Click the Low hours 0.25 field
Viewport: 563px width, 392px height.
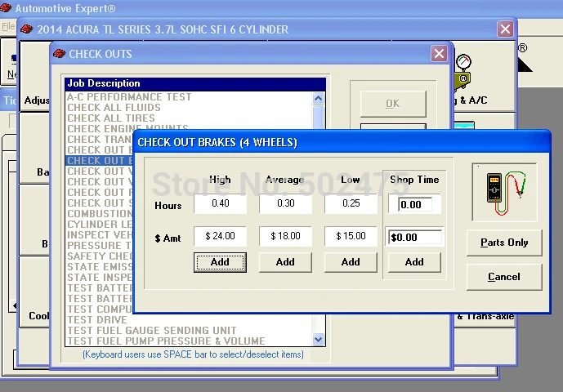tap(351, 203)
